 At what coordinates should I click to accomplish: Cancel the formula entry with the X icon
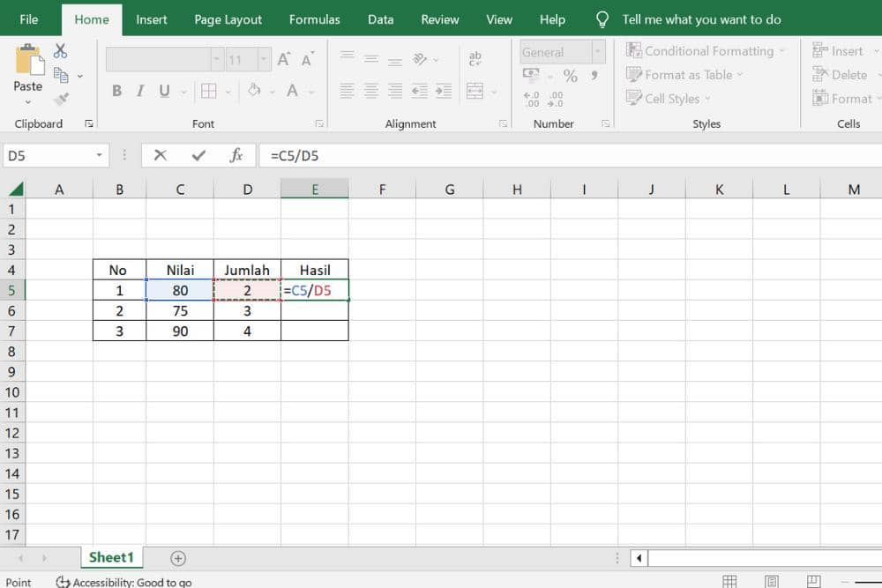pyautogui.click(x=160, y=155)
